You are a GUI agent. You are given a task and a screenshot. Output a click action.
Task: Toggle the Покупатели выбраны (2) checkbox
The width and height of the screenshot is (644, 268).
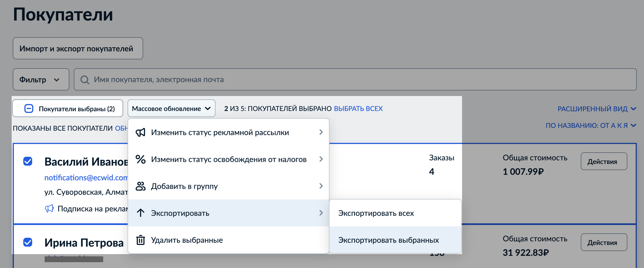tap(29, 108)
